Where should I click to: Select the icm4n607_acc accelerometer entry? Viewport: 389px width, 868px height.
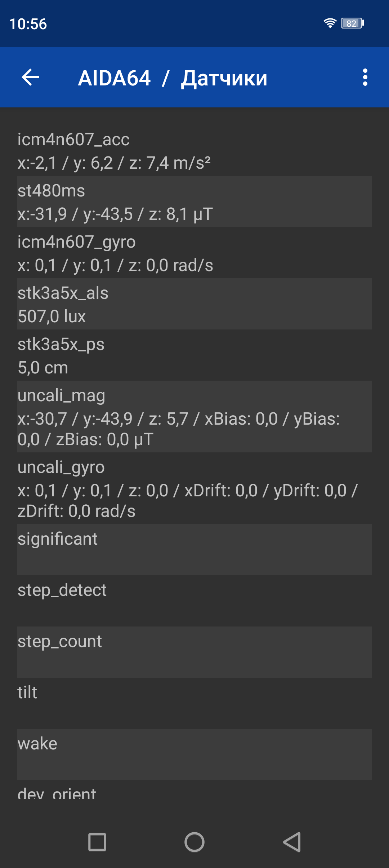pos(194,151)
